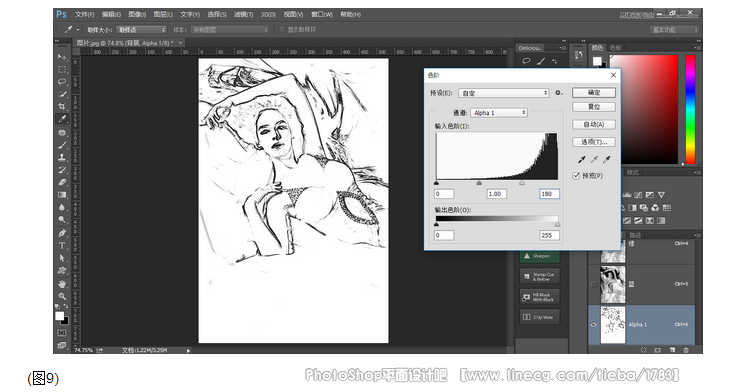Open the sample layers dropdown
The width and height of the screenshot is (729, 392).
point(230,29)
